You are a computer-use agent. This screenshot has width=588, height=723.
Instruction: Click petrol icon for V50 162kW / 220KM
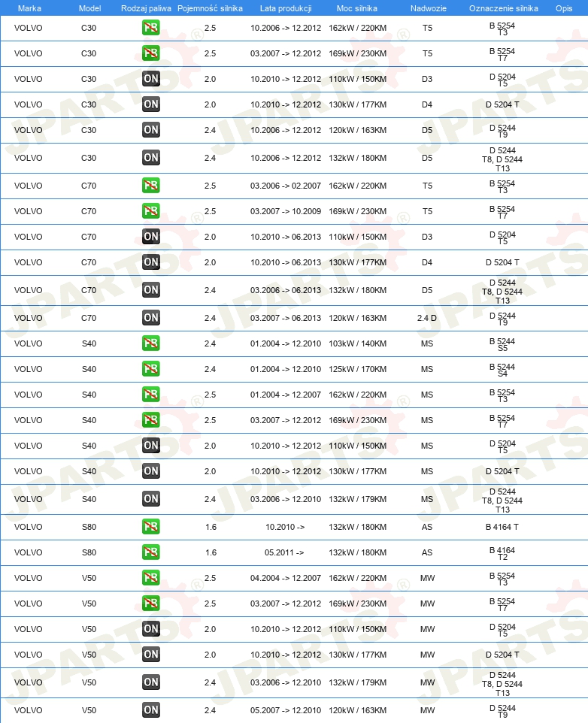point(151,578)
